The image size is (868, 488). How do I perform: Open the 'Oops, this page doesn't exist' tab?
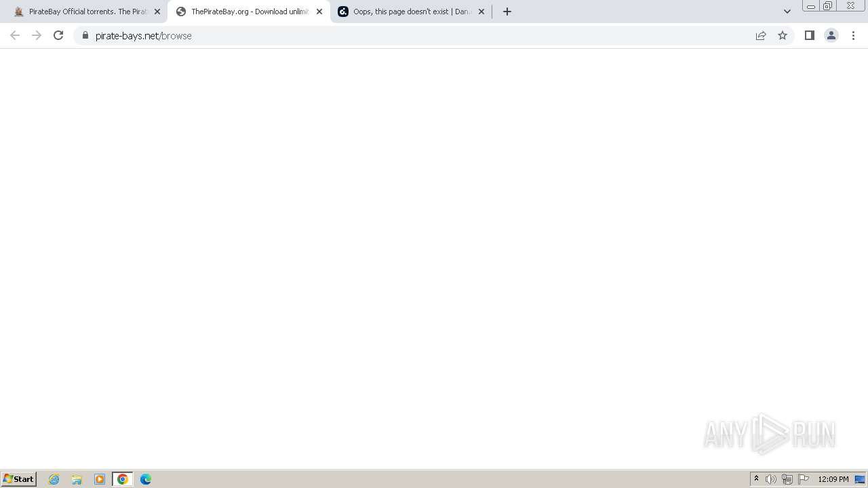pyautogui.click(x=411, y=12)
